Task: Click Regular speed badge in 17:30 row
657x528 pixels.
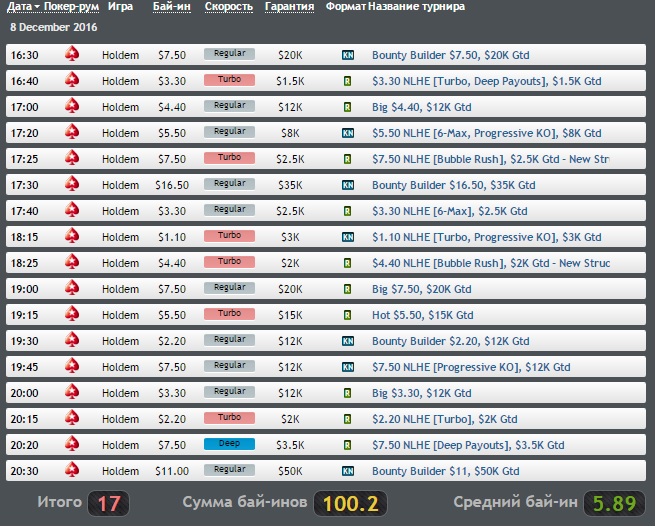Action: click(229, 184)
